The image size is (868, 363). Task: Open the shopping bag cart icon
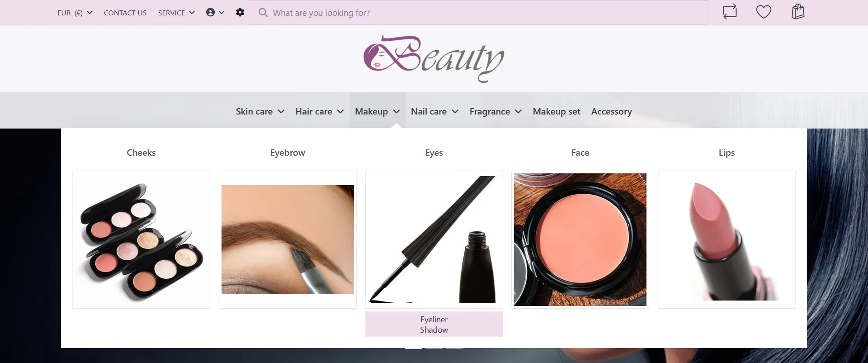pos(798,12)
